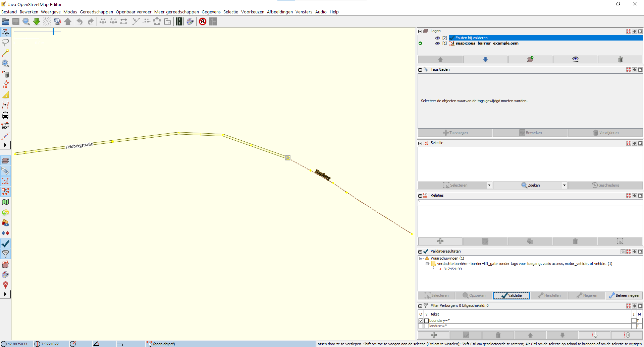The image size is (644, 347).
Task: Click the Validatie button
Action: pyautogui.click(x=511, y=295)
